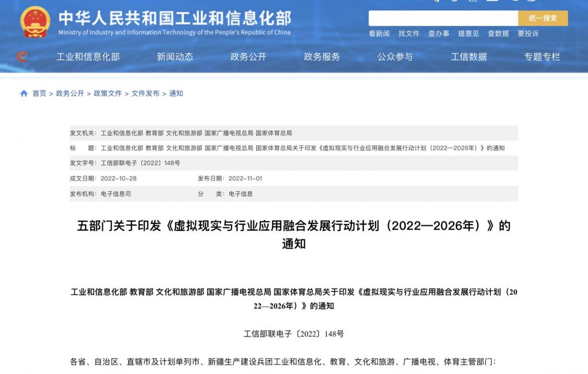Click the bold subtitle listing five departments
The image size is (588, 374).
click(293, 299)
